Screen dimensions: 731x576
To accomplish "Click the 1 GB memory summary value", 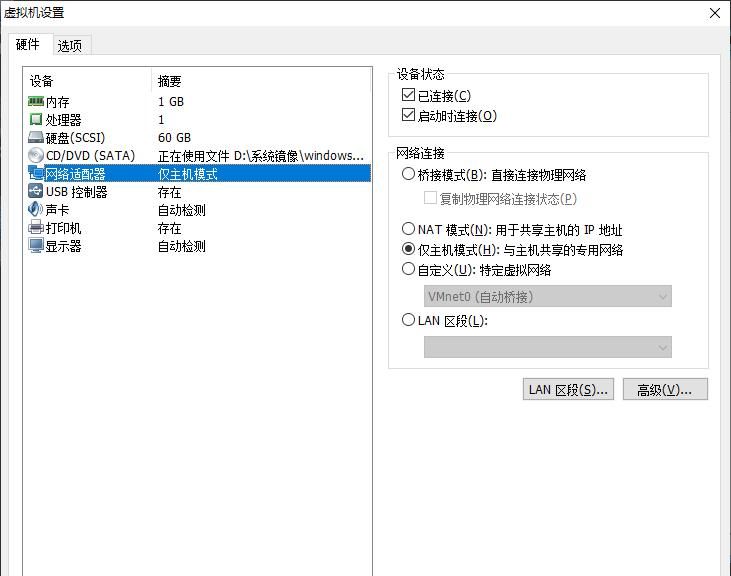I will pyautogui.click(x=171, y=102).
